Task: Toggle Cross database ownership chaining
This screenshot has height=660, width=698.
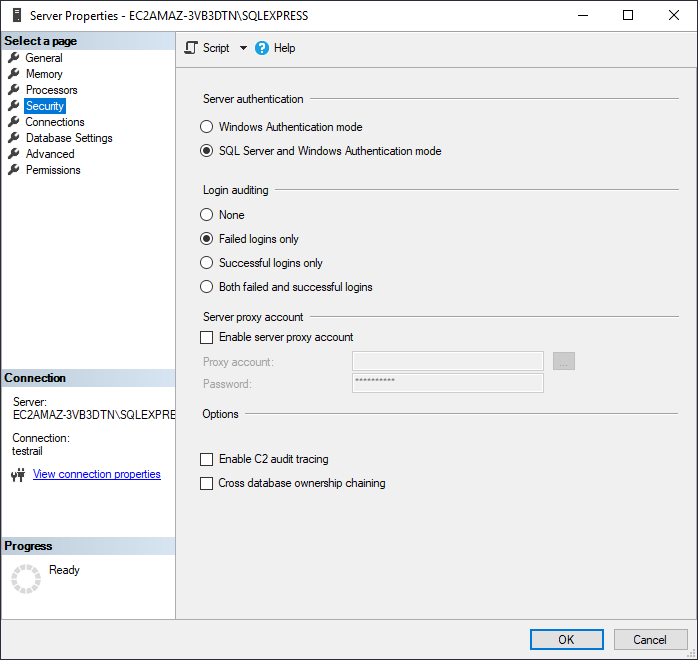Action: (x=207, y=484)
